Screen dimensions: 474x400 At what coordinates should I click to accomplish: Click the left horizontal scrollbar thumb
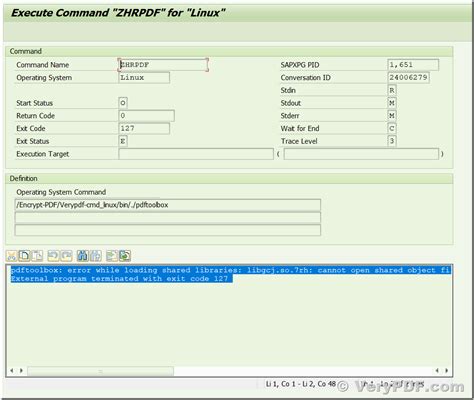tap(100, 371)
